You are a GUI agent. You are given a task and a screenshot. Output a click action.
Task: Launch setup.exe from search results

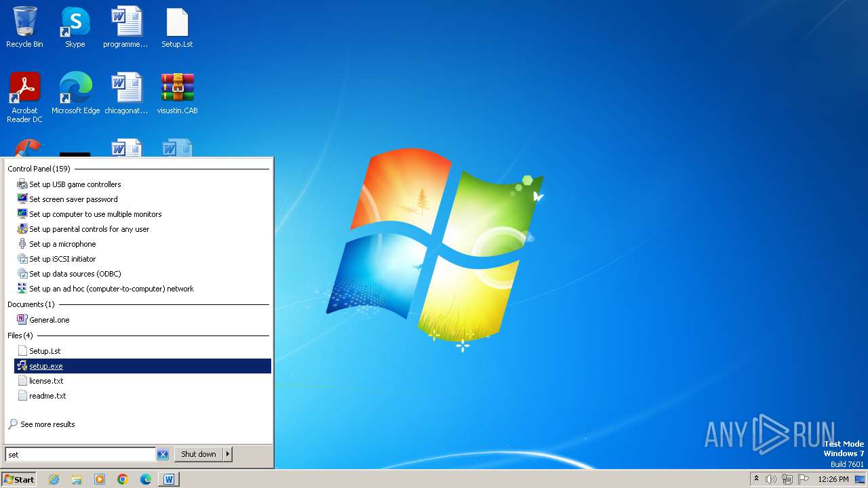[142, 366]
